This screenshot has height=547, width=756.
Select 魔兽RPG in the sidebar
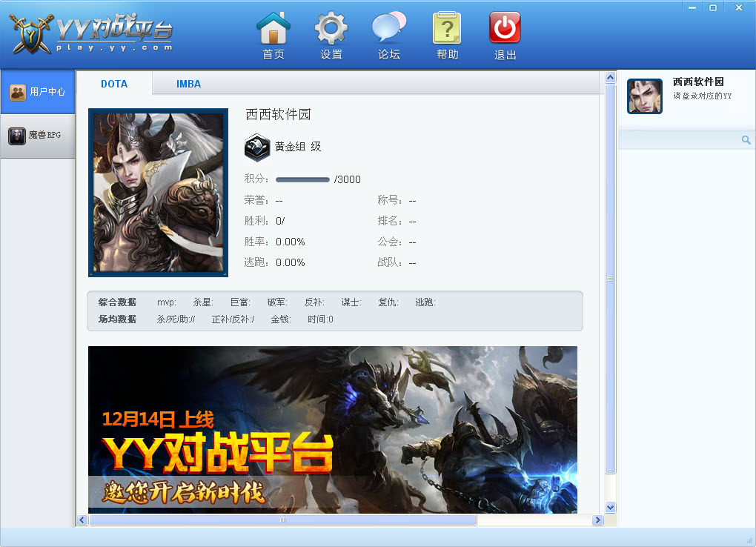[x=38, y=136]
